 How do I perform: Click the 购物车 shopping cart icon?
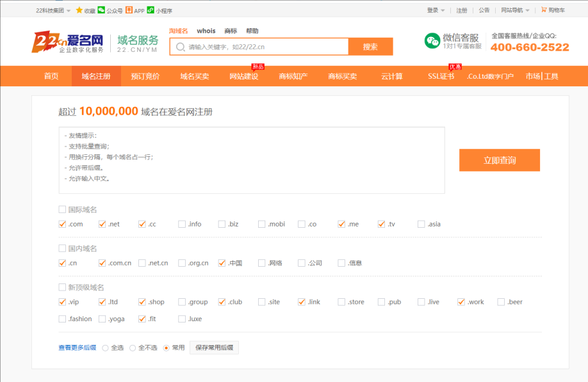[x=544, y=10]
